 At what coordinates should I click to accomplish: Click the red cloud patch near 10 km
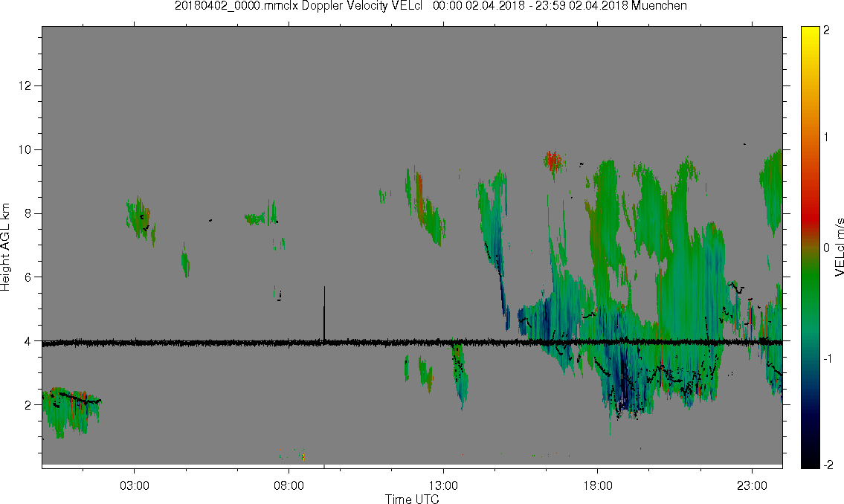click(x=553, y=161)
